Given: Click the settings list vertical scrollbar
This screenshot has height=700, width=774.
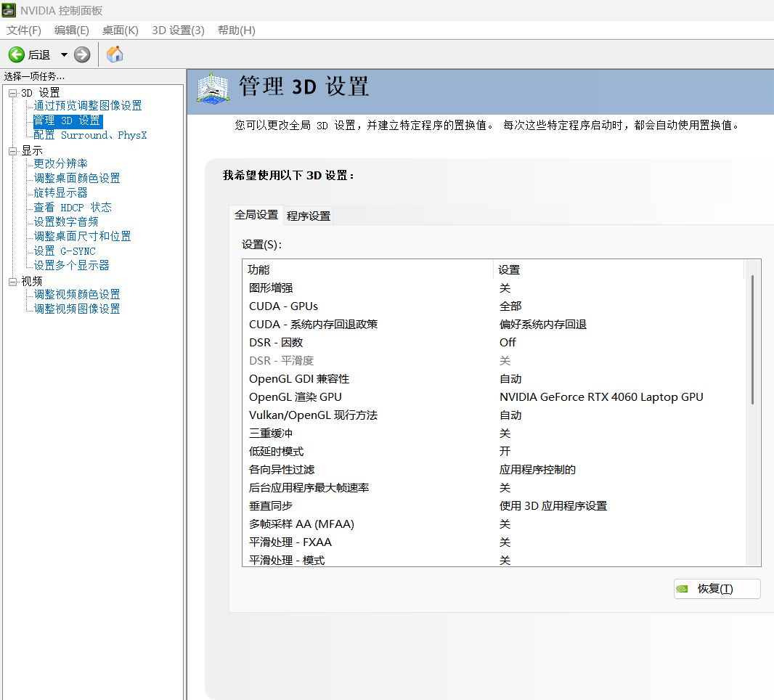Looking at the screenshot, I should coord(752,340).
